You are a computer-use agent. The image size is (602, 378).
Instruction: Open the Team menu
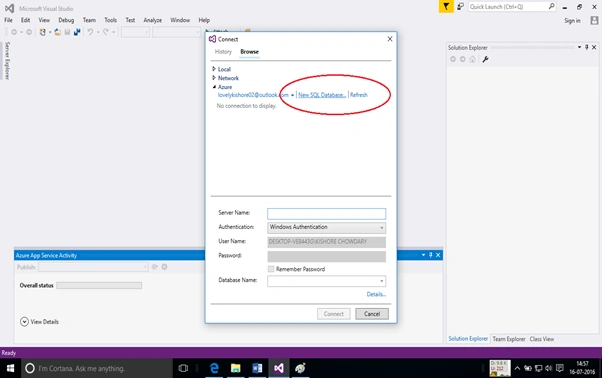pos(89,20)
